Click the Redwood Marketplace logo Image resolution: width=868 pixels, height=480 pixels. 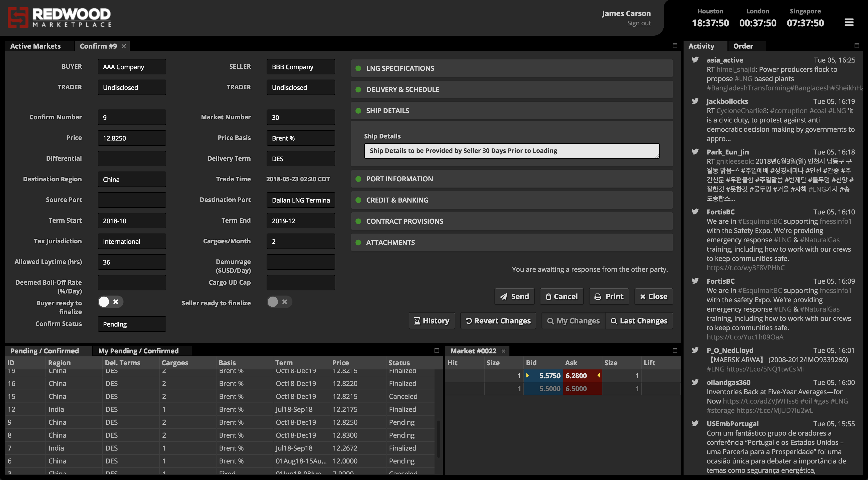[60, 18]
